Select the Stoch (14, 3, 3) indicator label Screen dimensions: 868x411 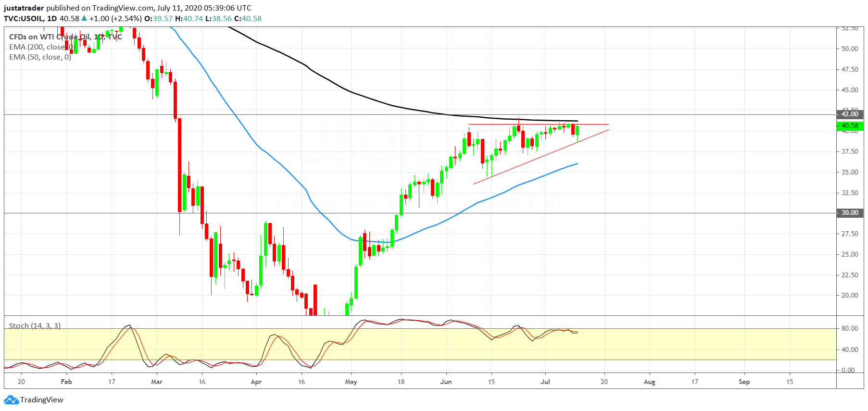[35, 326]
